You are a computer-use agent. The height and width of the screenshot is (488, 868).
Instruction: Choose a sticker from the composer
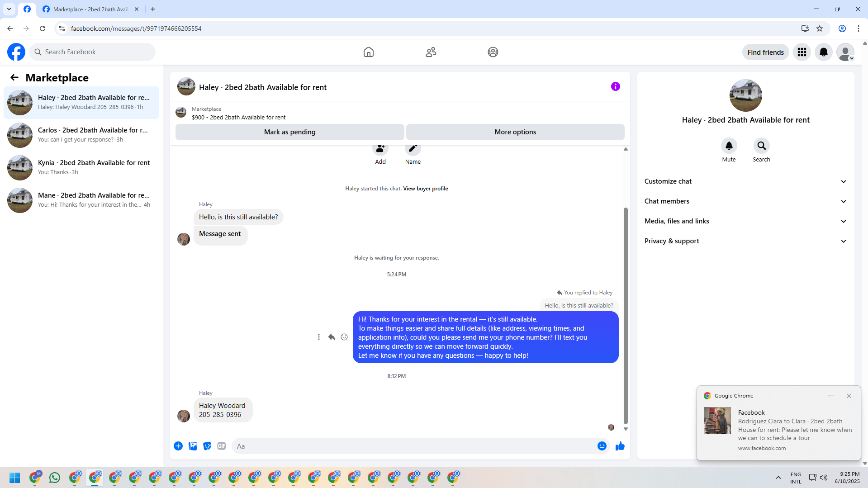[x=207, y=446]
